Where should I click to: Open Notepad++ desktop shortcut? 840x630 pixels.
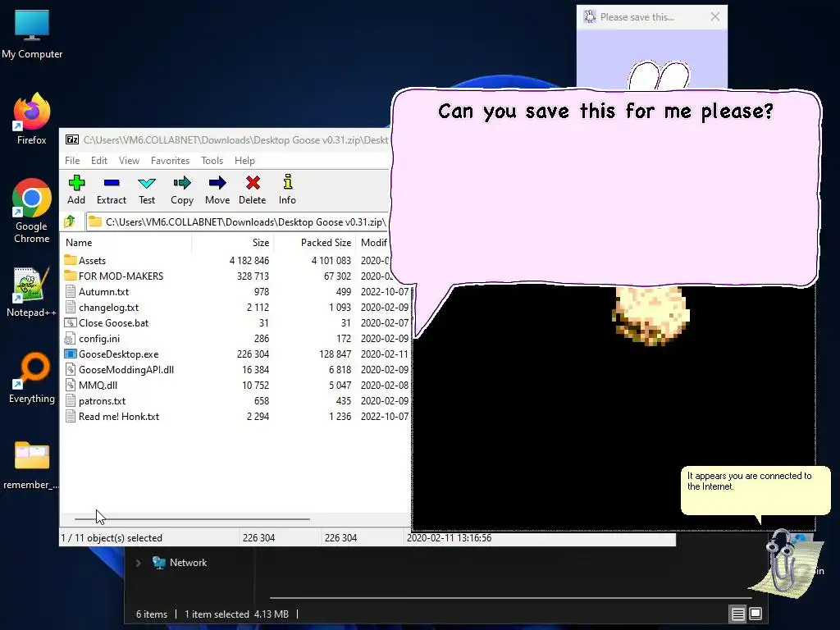32,292
